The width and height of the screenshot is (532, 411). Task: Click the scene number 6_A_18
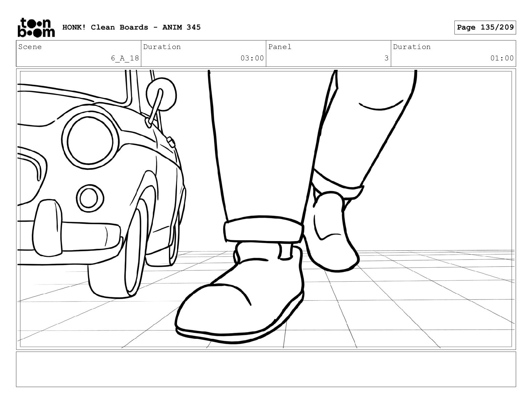[125, 58]
